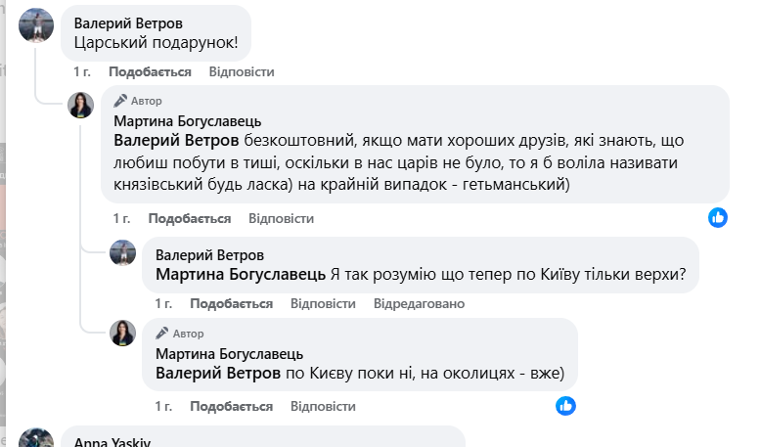Click the like reaction icon on the княжий comment
This screenshot has height=447, width=762.
(718, 217)
